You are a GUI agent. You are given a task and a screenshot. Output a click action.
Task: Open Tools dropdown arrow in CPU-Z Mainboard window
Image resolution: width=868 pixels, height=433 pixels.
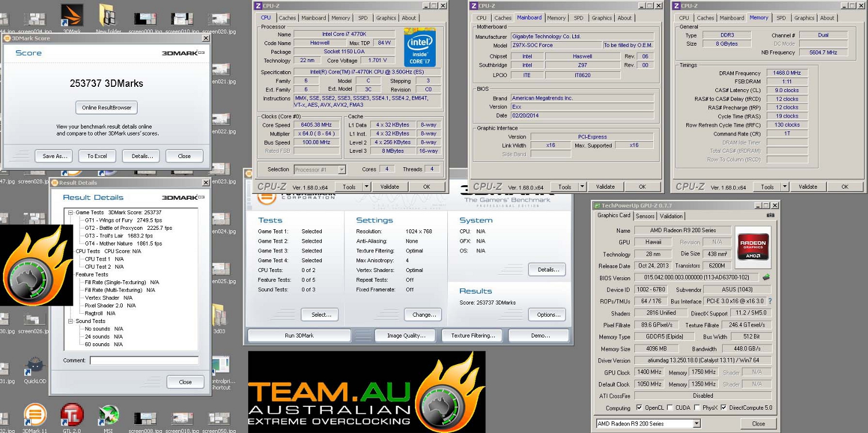[x=582, y=186]
